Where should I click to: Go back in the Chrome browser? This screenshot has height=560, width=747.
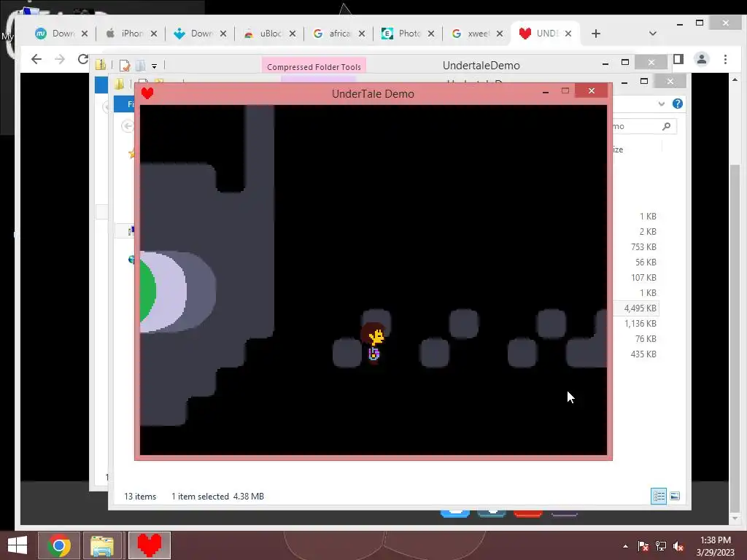pyautogui.click(x=36, y=59)
